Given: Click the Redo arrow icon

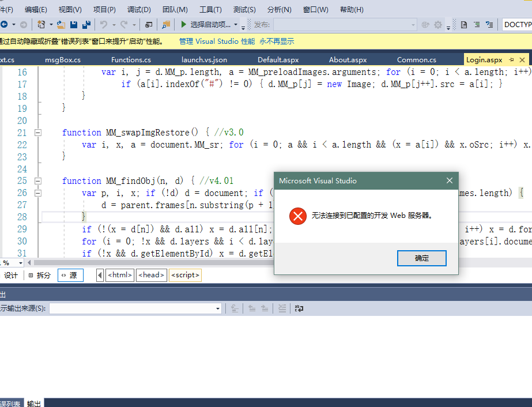Looking at the screenshot, I should click(x=124, y=24).
